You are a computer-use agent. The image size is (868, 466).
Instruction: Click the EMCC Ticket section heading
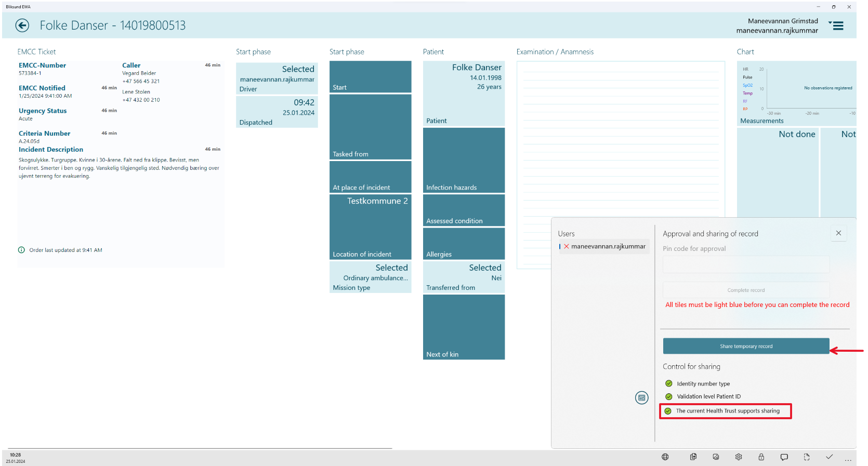[x=36, y=52]
